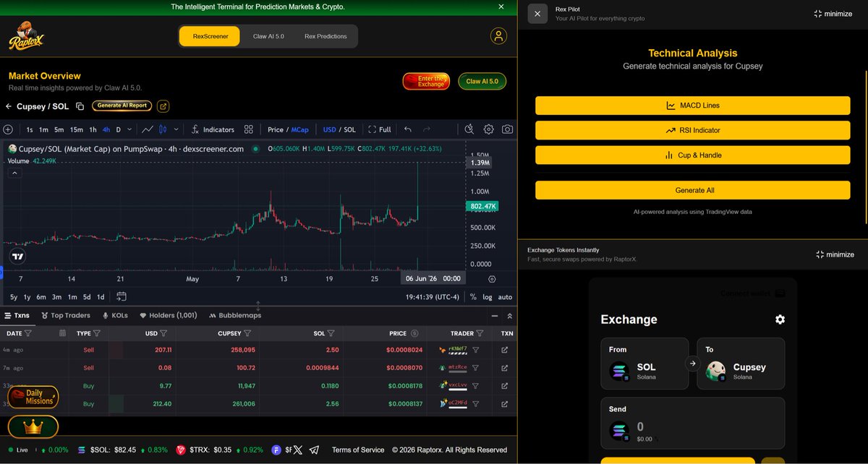868x464 pixels.
Task: Filter transactions by the USD funnel icon
Action: click(x=163, y=333)
